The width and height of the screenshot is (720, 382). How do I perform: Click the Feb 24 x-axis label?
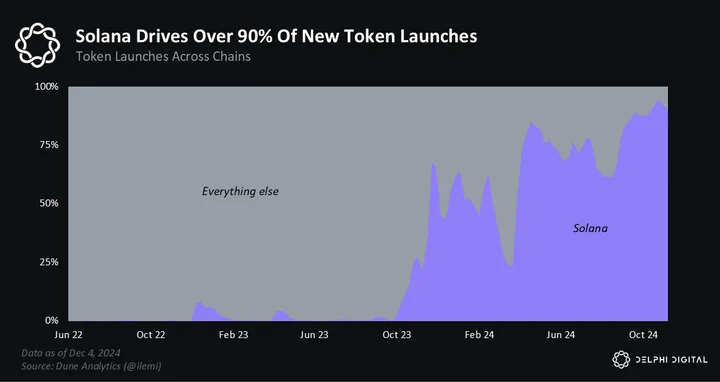click(479, 335)
